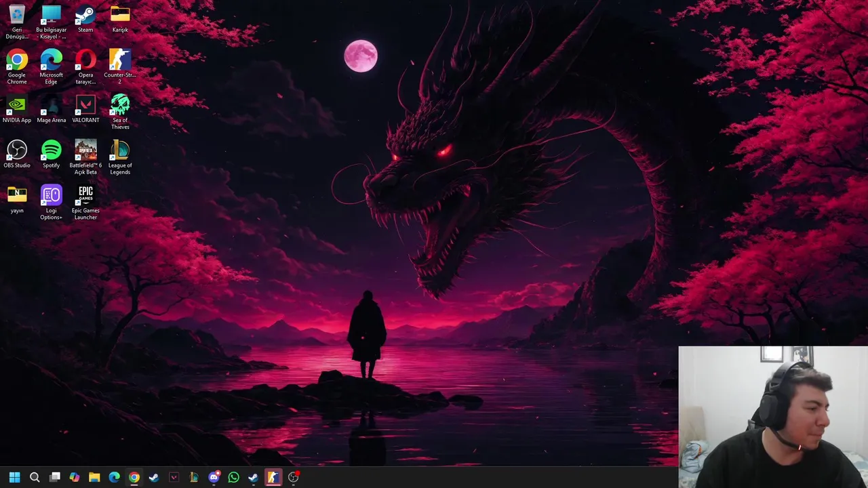Viewport: 868px width, 488px height.
Task: Select the NVIDIA App desktop icon
Action: [17, 109]
